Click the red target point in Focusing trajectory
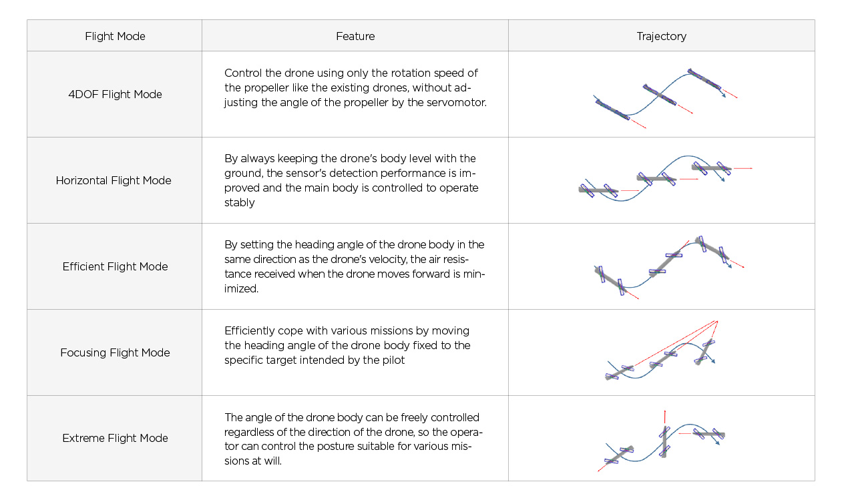 pos(716,321)
